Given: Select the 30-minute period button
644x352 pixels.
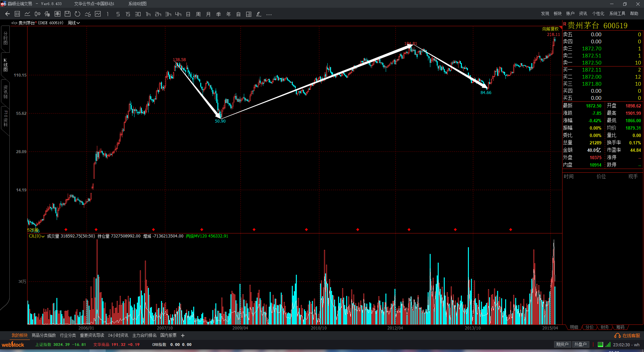Looking at the screenshot, I should tap(138, 14).
